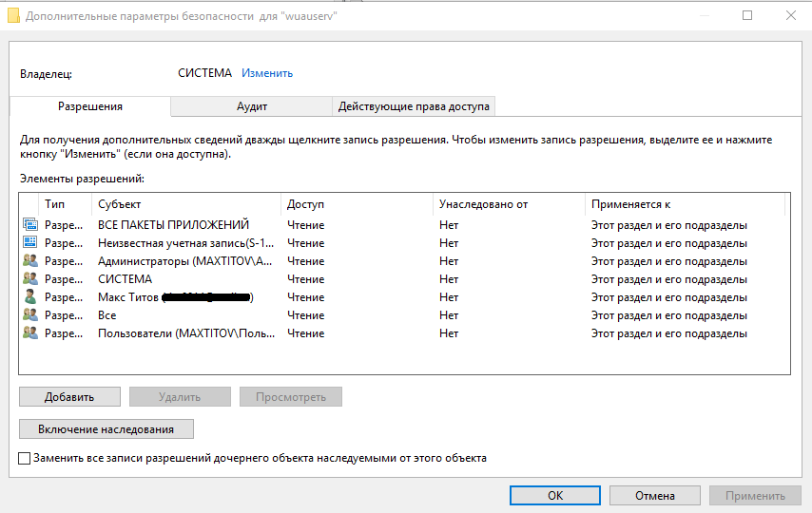812x513 pixels.
Task: Click the unknown account entry icon
Action: (30, 243)
